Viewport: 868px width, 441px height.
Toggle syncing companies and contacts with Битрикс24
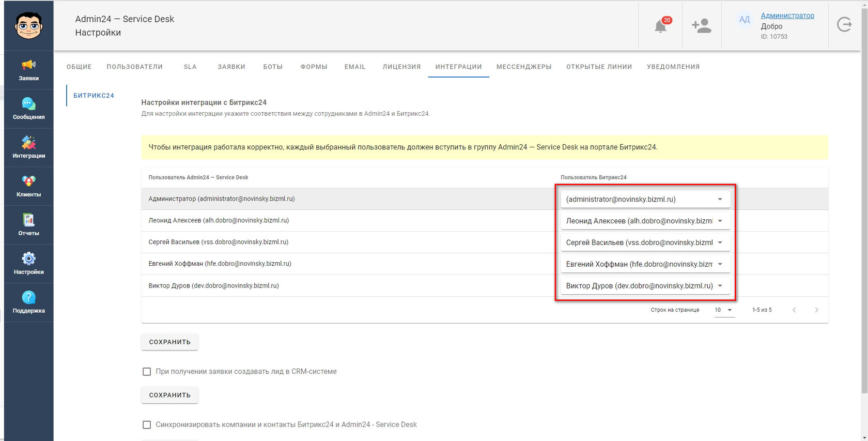click(x=147, y=425)
